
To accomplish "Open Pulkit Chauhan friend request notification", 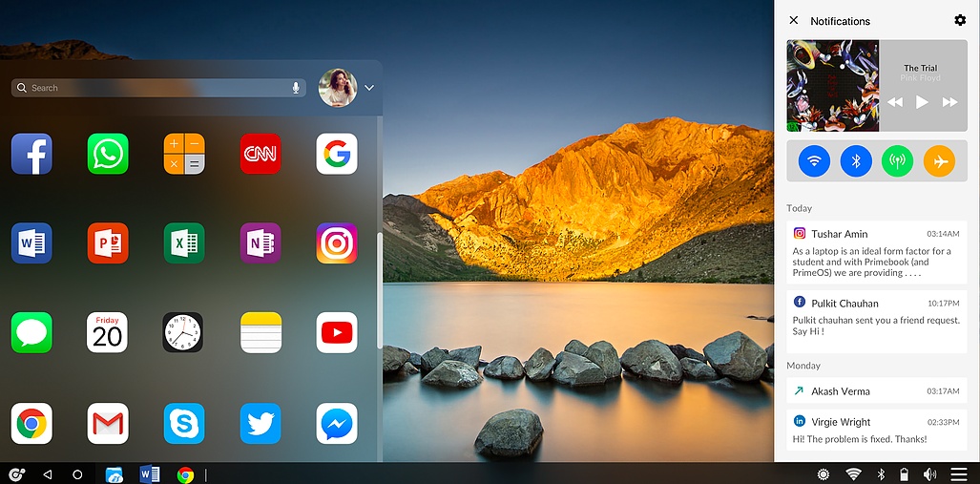I will click(x=876, y=322).
